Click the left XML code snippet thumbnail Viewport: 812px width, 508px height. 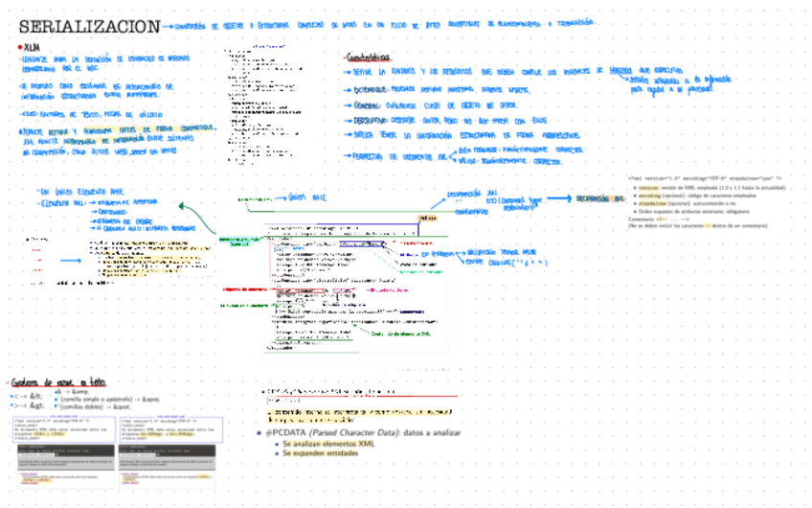(63, 429)
